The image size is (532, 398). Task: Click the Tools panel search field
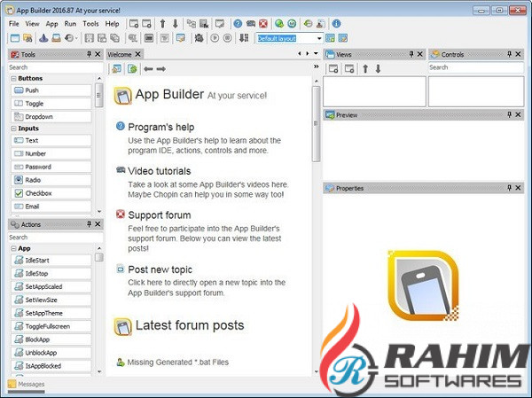(x=55, y=67)
